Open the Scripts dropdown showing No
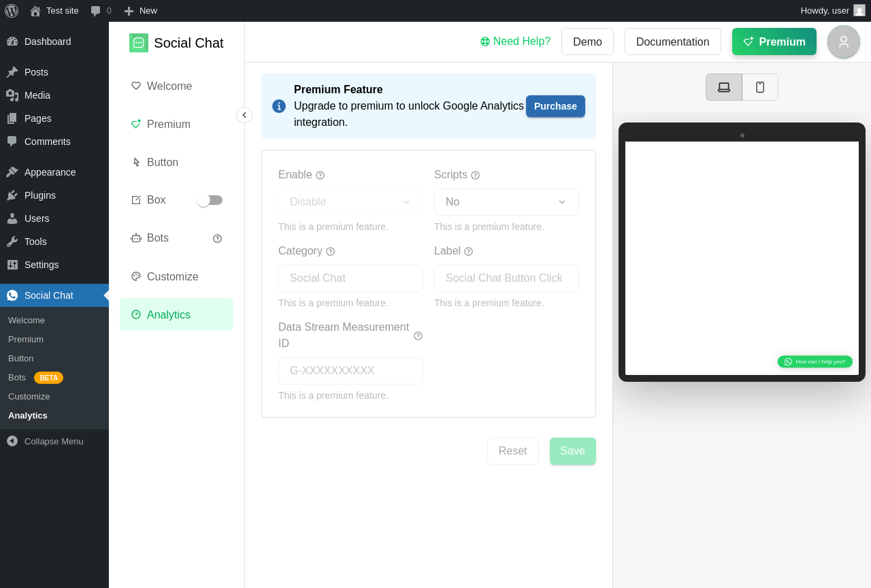This screenshot has width=871, height=588. 506,202
